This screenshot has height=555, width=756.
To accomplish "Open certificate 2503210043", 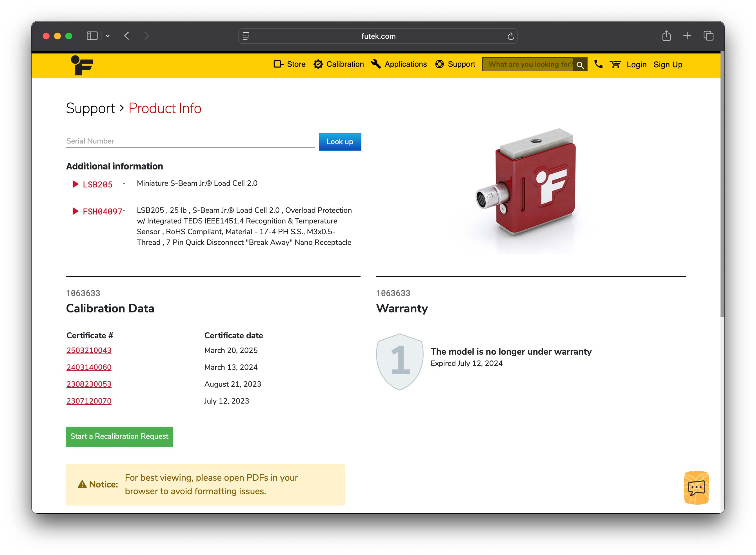I will coord(89,350).
